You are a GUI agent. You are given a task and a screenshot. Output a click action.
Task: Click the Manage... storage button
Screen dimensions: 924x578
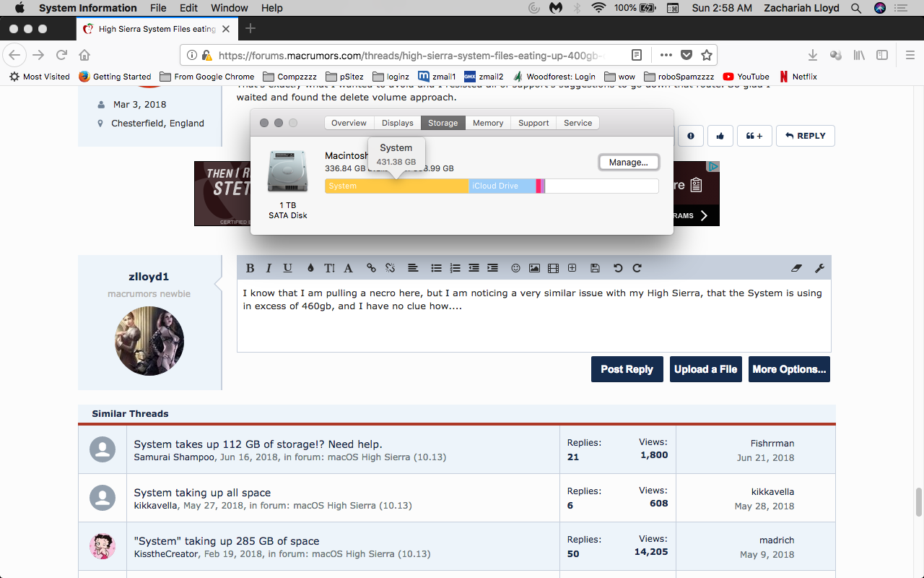pyautogui.click(x=629, y=163)
